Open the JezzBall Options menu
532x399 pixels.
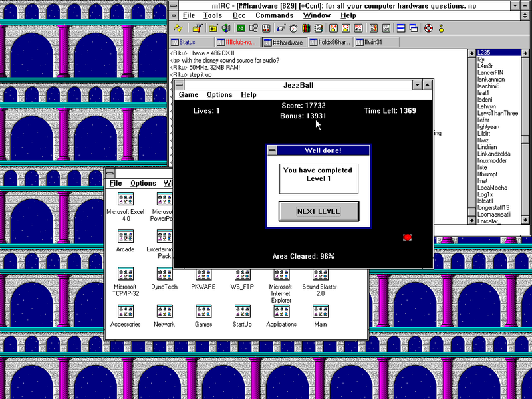219,95
